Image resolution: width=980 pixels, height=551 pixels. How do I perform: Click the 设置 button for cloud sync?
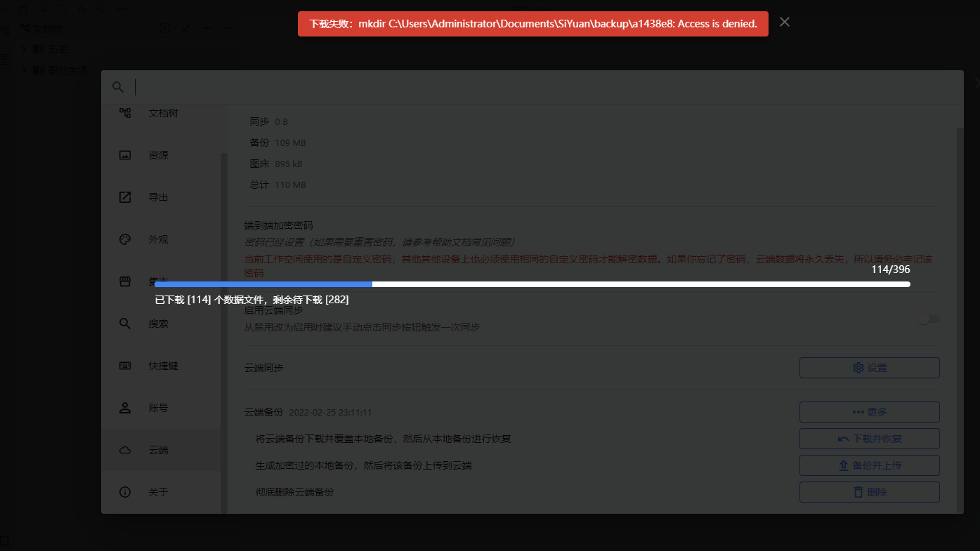coord(870,368)
